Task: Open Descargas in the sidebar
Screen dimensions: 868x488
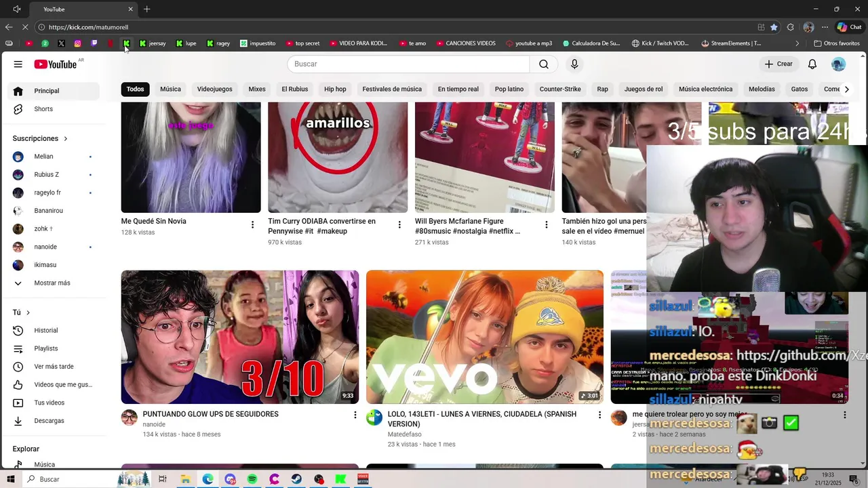Action: [54, 421]
